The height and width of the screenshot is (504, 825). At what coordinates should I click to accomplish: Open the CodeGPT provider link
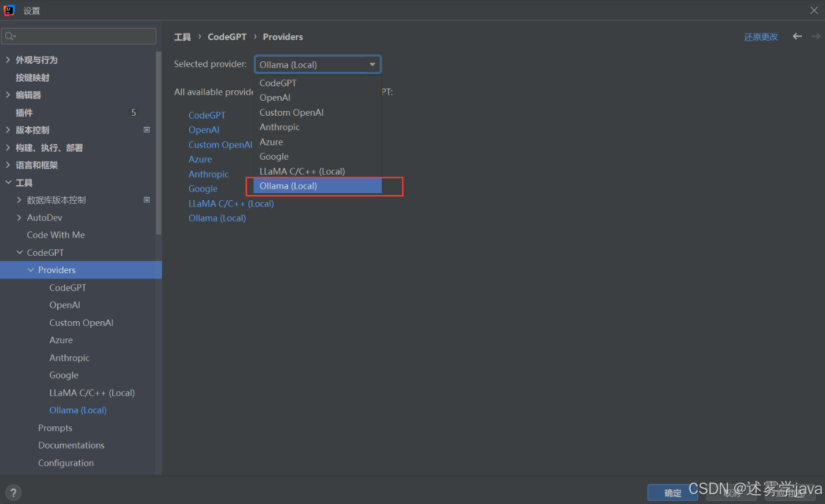pyautogui.click(x=207, y=115)
